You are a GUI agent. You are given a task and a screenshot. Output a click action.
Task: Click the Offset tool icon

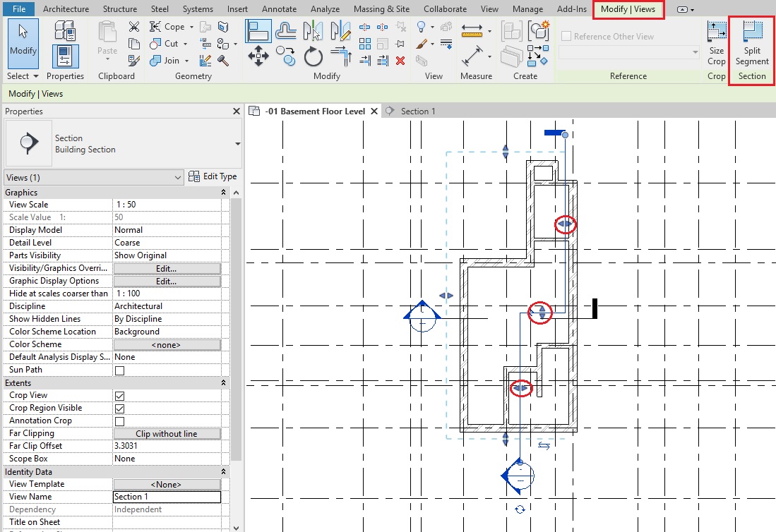coord(285,30)
